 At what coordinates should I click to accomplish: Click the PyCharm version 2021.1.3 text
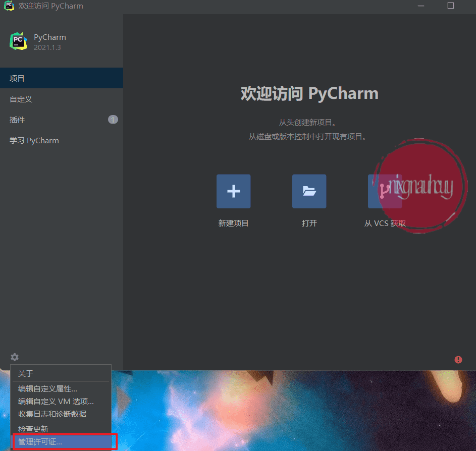pos(47,47)
